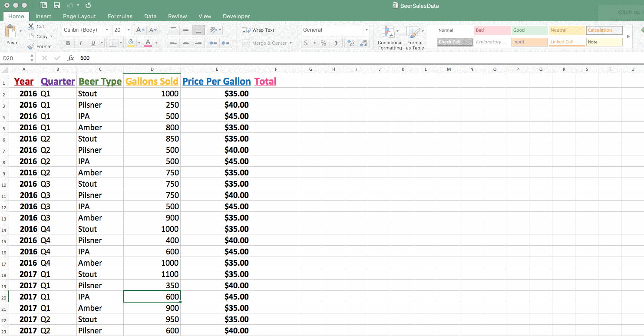644x336 pixels.
Task: Apply Italic formatting
Action: [x=80, y=43]
